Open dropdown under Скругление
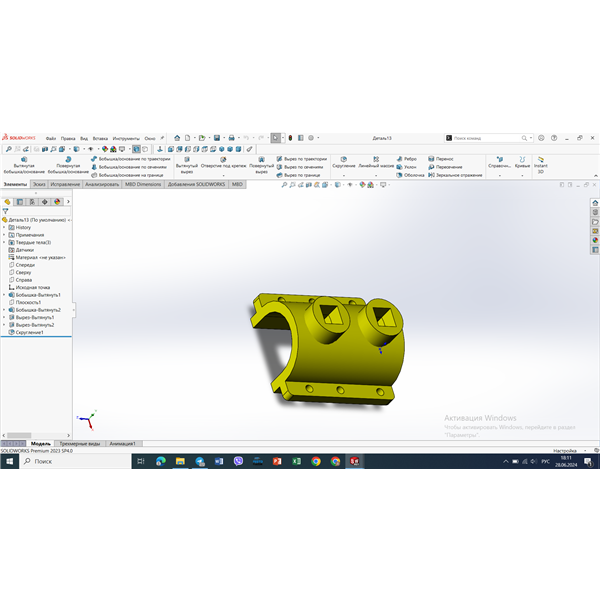600x600 pixels. [344, 176]
